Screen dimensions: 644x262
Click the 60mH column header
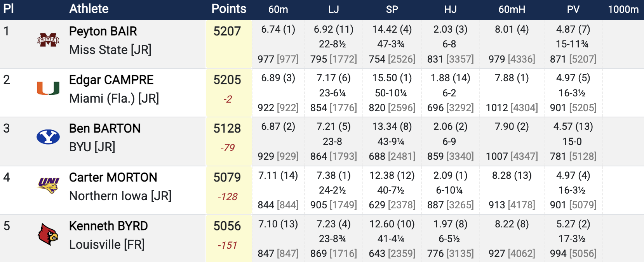[x=512, y=9]
